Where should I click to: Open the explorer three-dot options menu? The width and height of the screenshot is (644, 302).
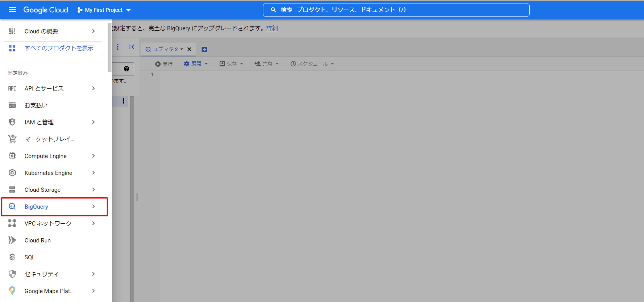click(x=117, y=47)
